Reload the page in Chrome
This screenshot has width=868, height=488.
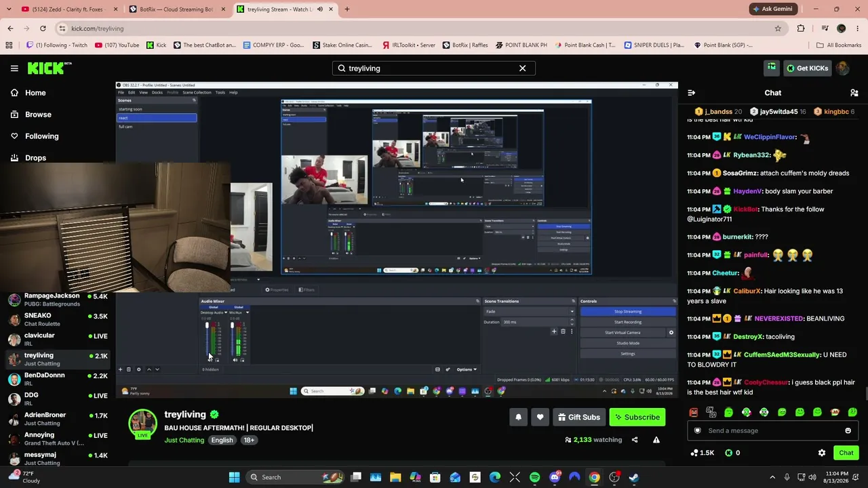coord(43,28)
